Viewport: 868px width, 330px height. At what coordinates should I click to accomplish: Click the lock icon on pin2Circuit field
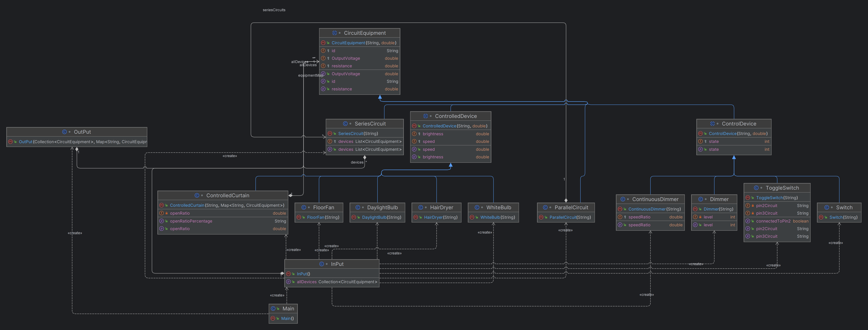point(752,206)
